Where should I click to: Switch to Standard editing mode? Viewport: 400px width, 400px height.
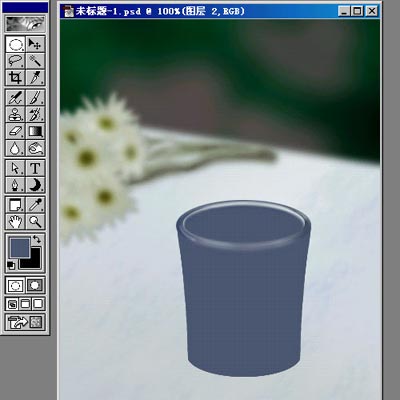15,285
